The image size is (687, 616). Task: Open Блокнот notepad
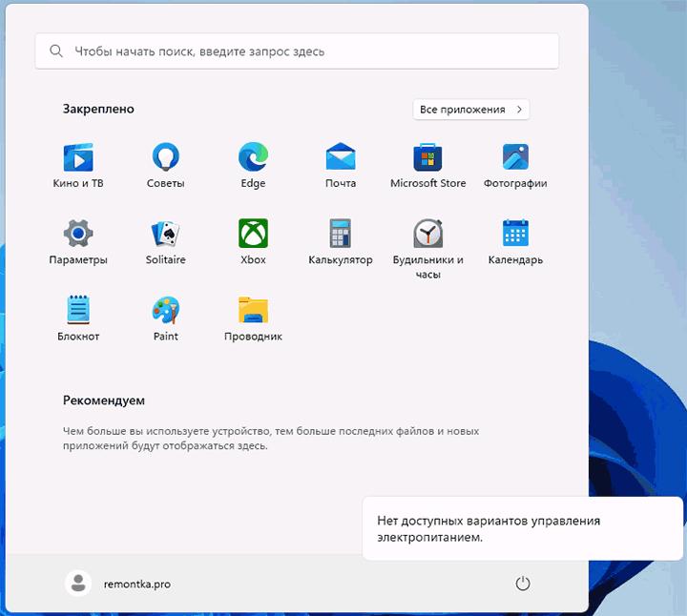tap(78, 318)
